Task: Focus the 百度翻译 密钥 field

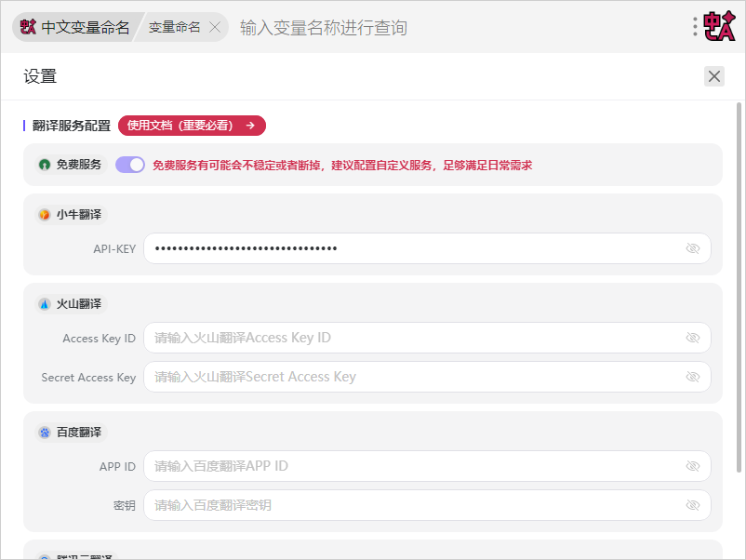Action: click(x=427, y=505)
